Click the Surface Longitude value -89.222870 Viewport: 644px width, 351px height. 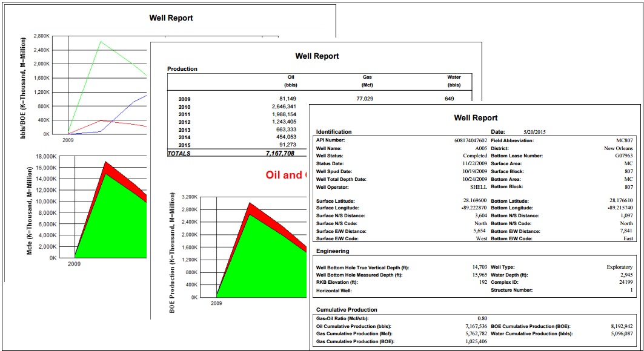(474, 208)
